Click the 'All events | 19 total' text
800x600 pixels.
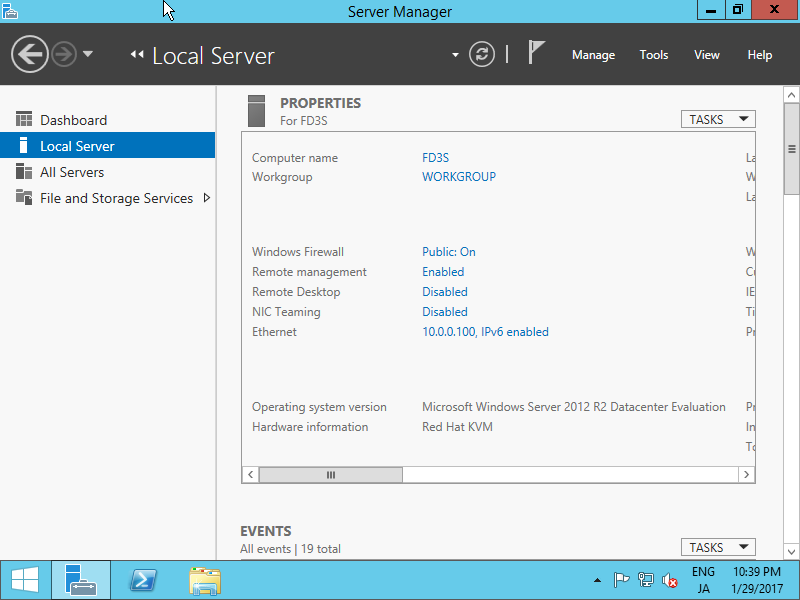(290, 549)
